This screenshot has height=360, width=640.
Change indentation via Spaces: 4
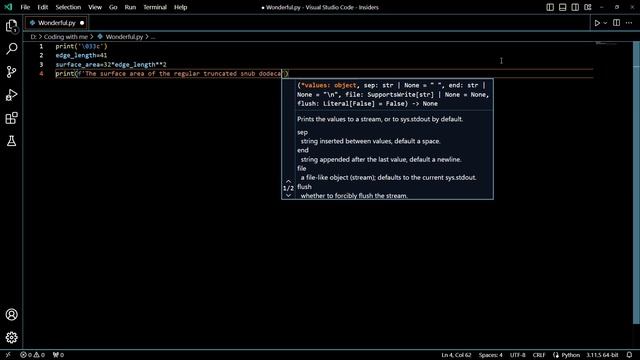click(491, 355)
